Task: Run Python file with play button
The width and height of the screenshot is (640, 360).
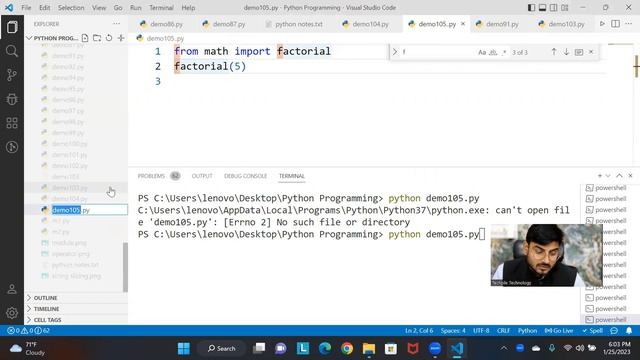Action: [x=602, y=24]
